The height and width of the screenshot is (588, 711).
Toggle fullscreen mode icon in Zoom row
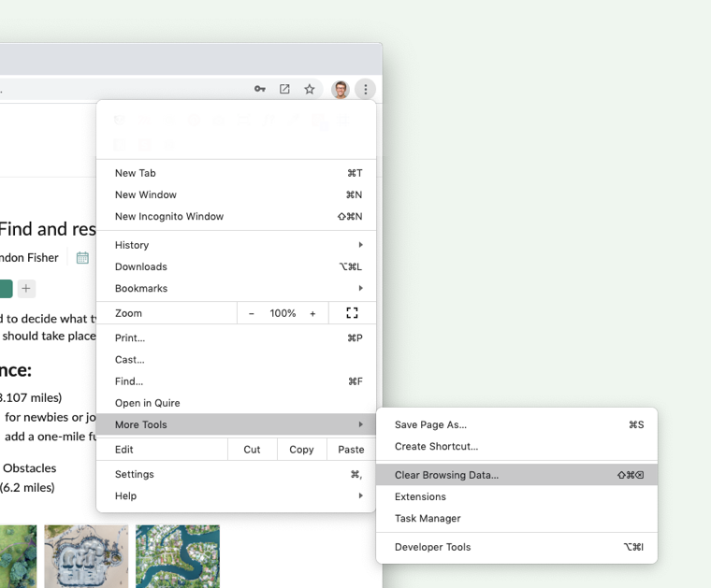click(x=352, y=313)
